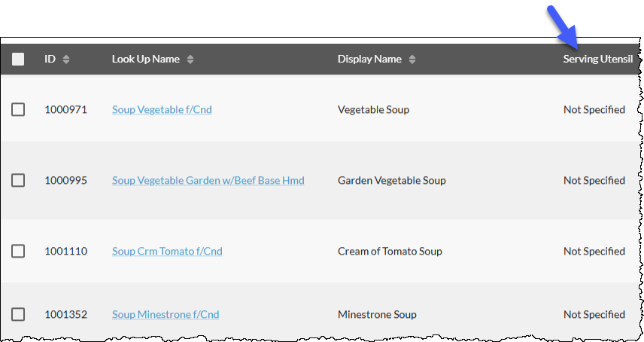Open Soup Vegetable Garden w/Beef Base Hmd

[x=208, y=181]
